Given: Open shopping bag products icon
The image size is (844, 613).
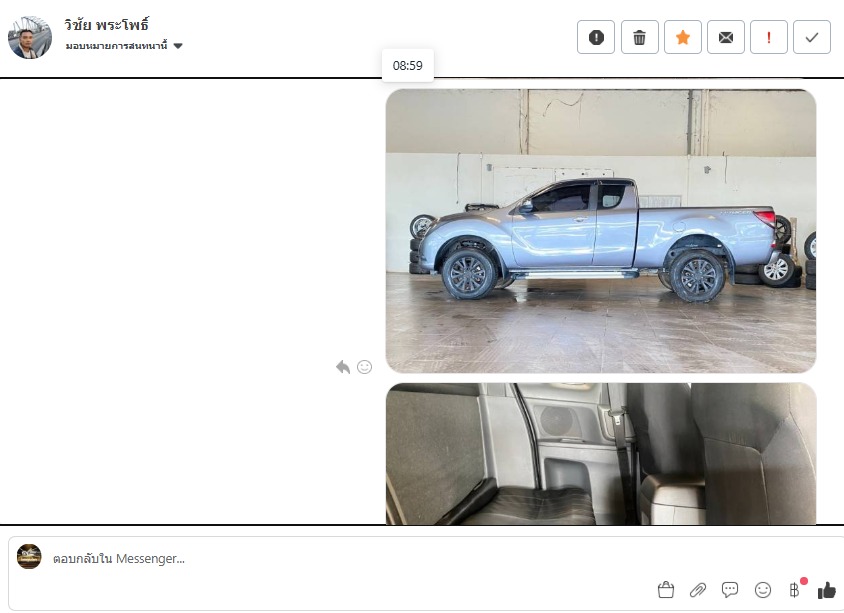Looking at the screenshot, I should 666,590.
